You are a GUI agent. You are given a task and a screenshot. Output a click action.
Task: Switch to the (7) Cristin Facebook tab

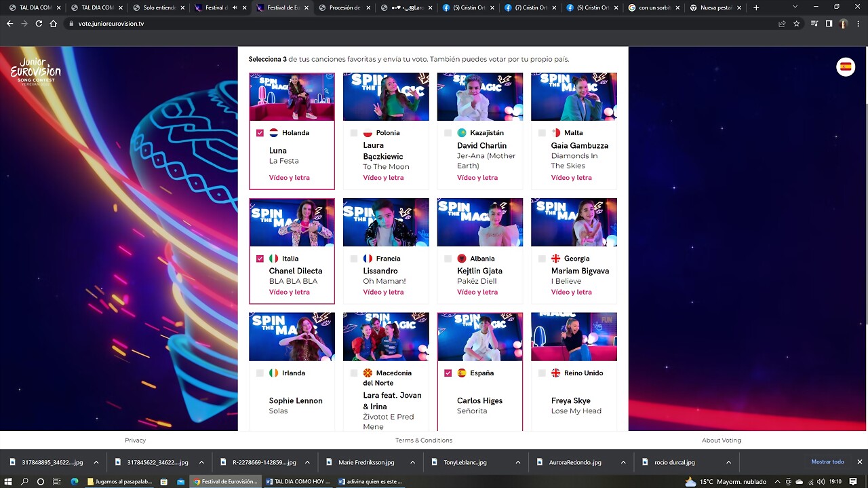tap(529, 7)
